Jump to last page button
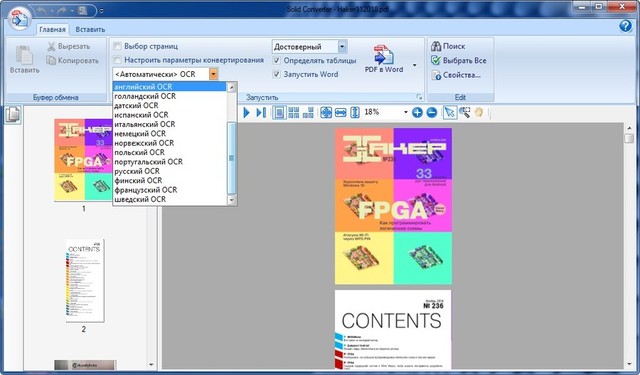Viewport: 640px width, 375px height. tap(261, 112)
